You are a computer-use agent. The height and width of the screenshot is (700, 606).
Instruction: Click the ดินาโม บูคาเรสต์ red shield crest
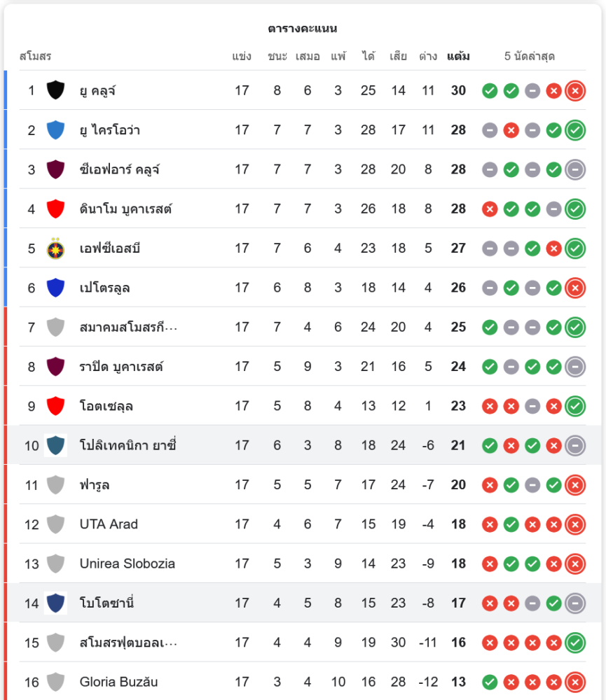(x=55, y=209)
